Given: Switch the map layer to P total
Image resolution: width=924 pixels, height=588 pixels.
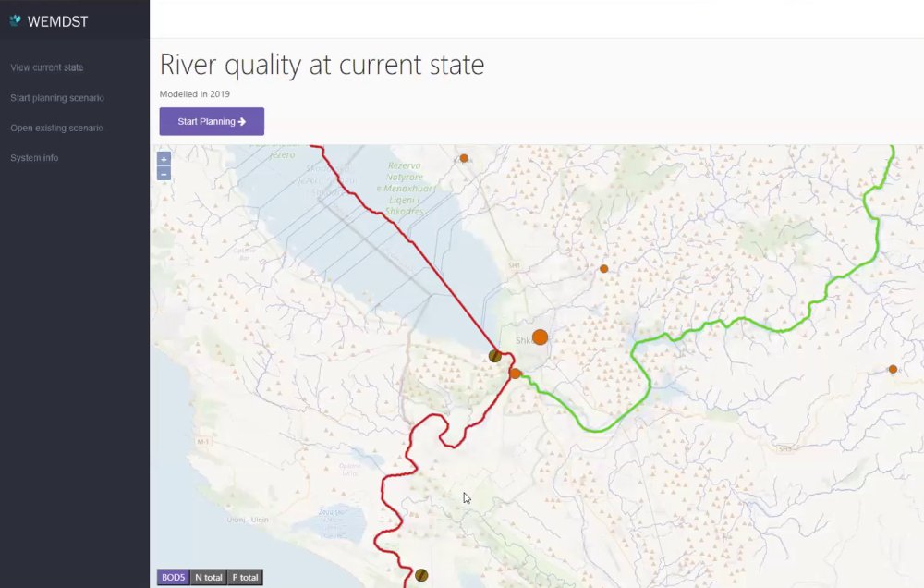Looking at the screenshot, I should click(x=245, y=578).
